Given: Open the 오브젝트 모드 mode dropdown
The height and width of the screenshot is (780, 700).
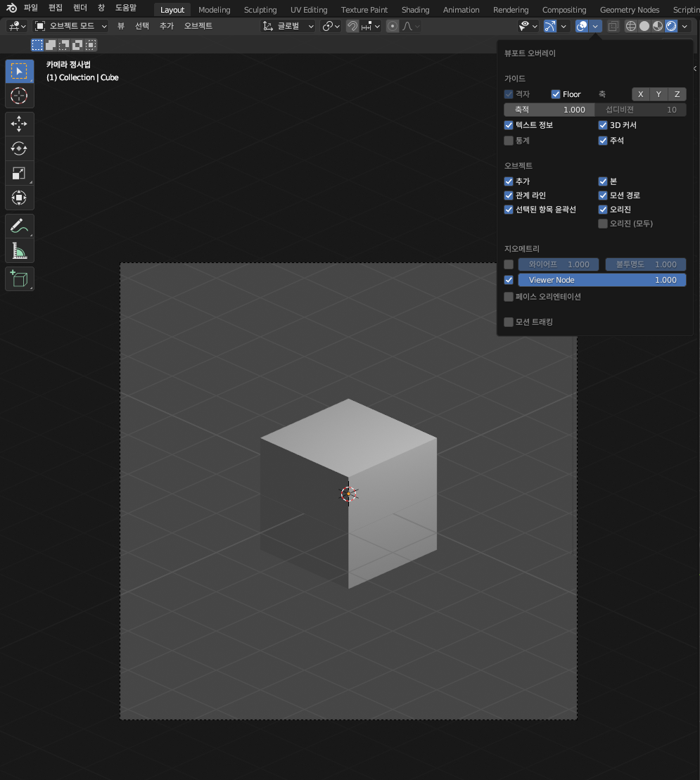Looking at the screenshot, I should tap(70, 26).
